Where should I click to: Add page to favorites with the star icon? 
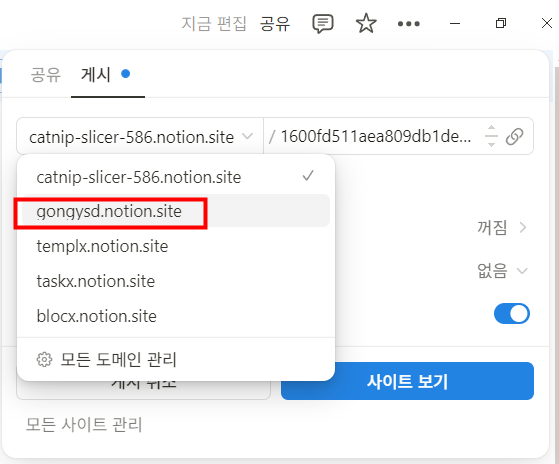pyautogui.click(x=366, y=24)
